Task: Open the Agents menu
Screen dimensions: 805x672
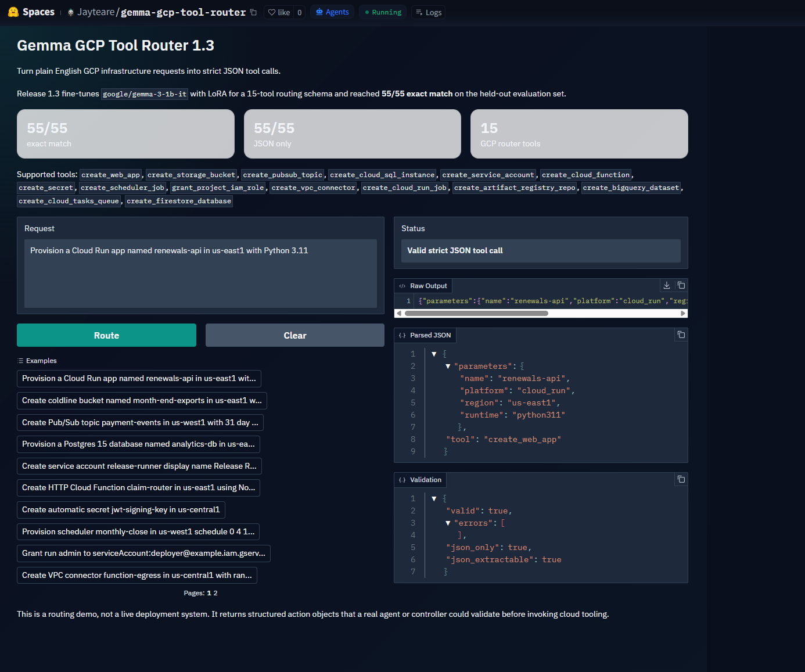Action: [x=332, y=12]
